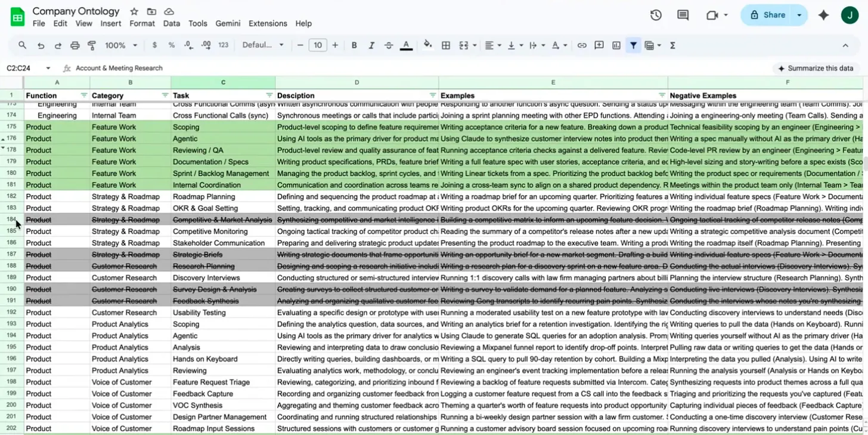The height and width of the screenshot is (435, 868).
Task: Click the Share button
Action: [x=767, y=15]
